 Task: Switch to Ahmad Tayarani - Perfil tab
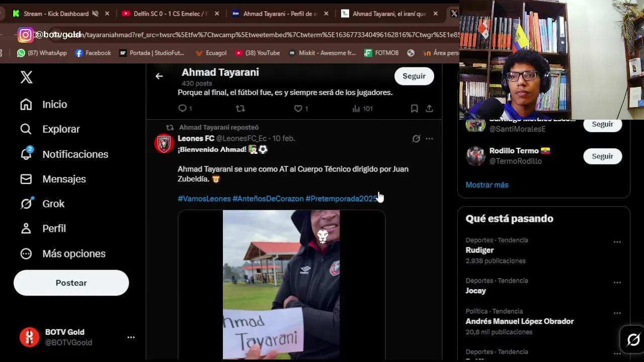pos(280,14)
